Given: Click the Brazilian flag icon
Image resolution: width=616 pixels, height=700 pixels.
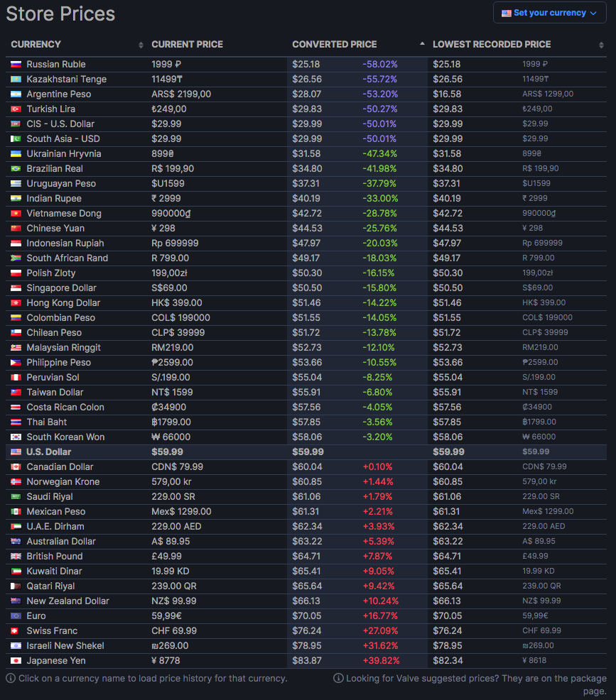Looking at the screenshot, I should click(16, 169).
